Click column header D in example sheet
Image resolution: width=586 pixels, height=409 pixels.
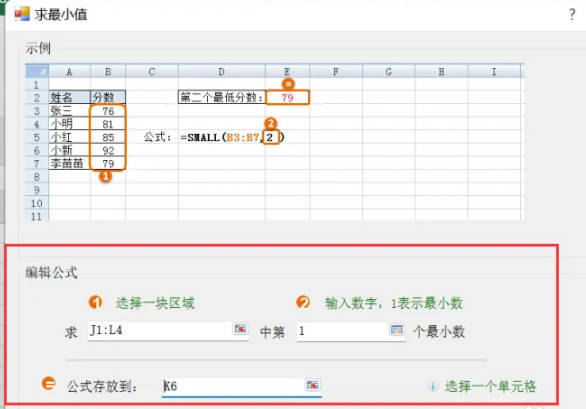point(222,71)
